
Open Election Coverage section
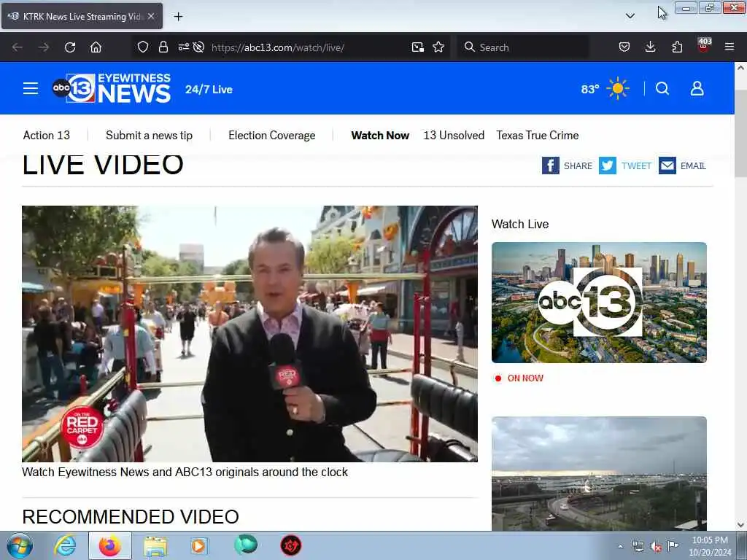[x=271, y=135]
